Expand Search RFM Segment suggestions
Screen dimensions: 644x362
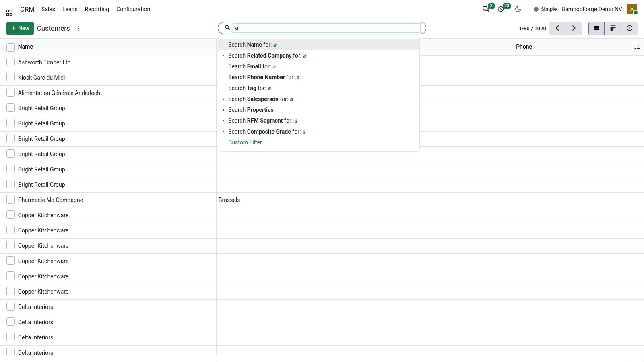coord(223,121)
